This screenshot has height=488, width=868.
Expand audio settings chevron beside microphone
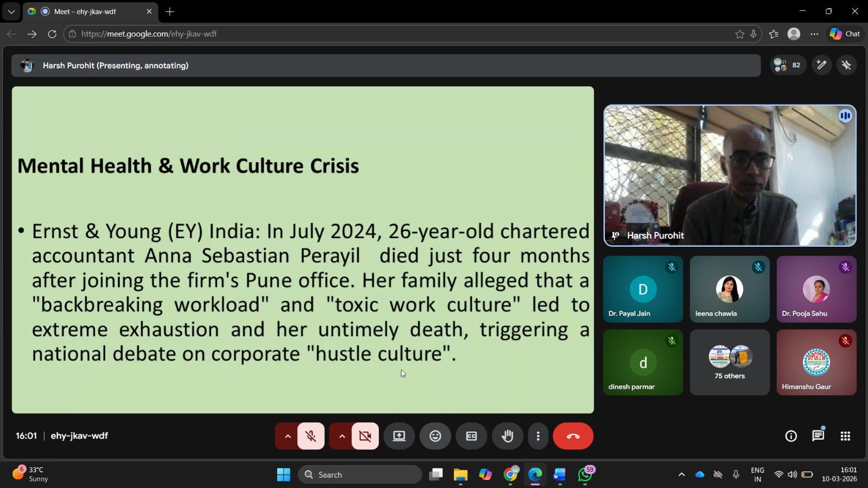(x=288, y=436)
